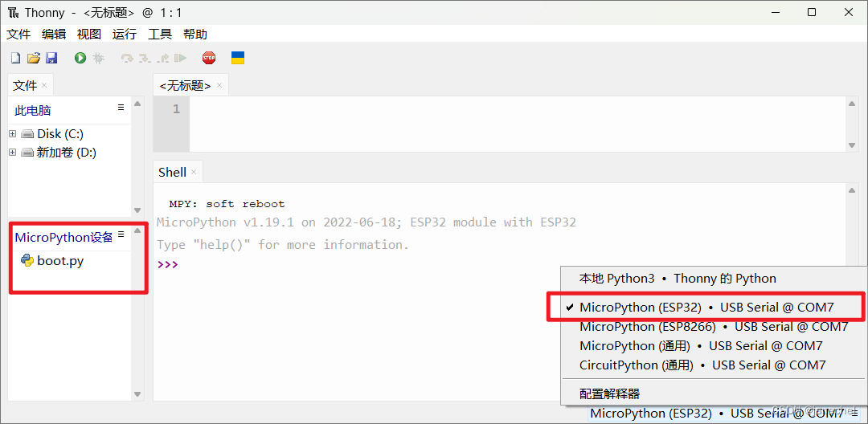Click the 'Type "help()" for more information.' shell line
This screenshot has height=424, width=868.
click(x=283, y=244)
